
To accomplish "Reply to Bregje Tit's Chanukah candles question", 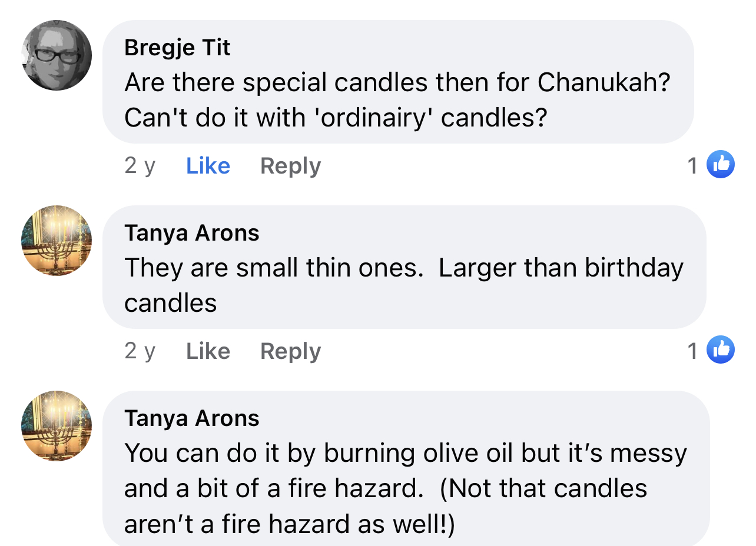I will tap(290, 167).
